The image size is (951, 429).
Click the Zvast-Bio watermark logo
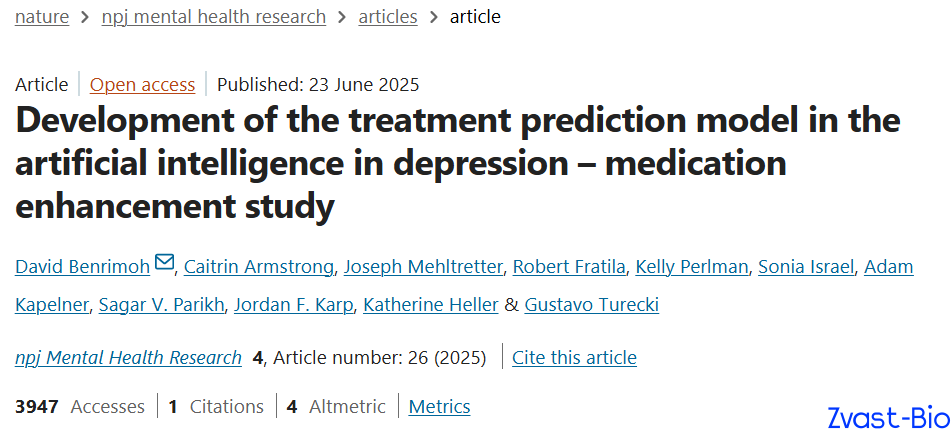point(889,417)
